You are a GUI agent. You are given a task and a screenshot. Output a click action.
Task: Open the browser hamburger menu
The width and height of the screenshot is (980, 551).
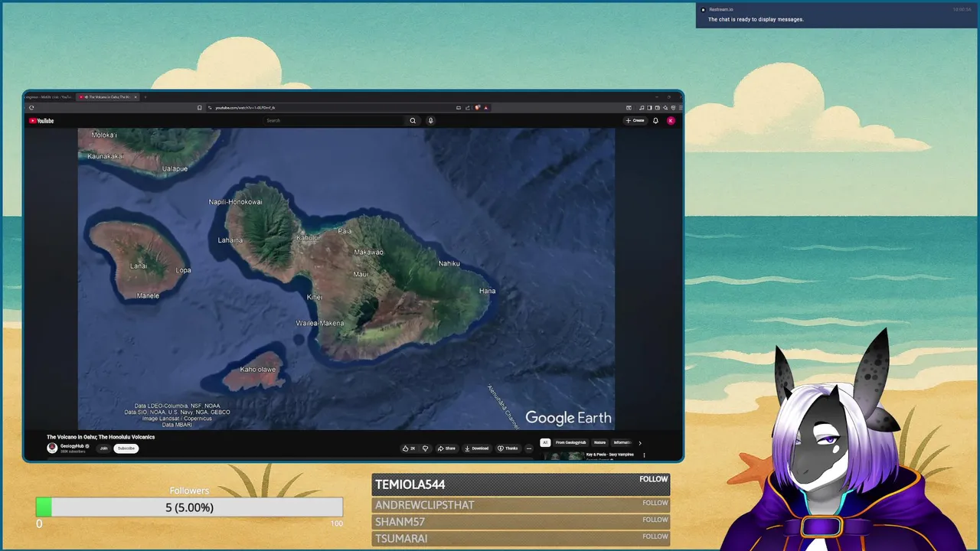tap(681, 108)
